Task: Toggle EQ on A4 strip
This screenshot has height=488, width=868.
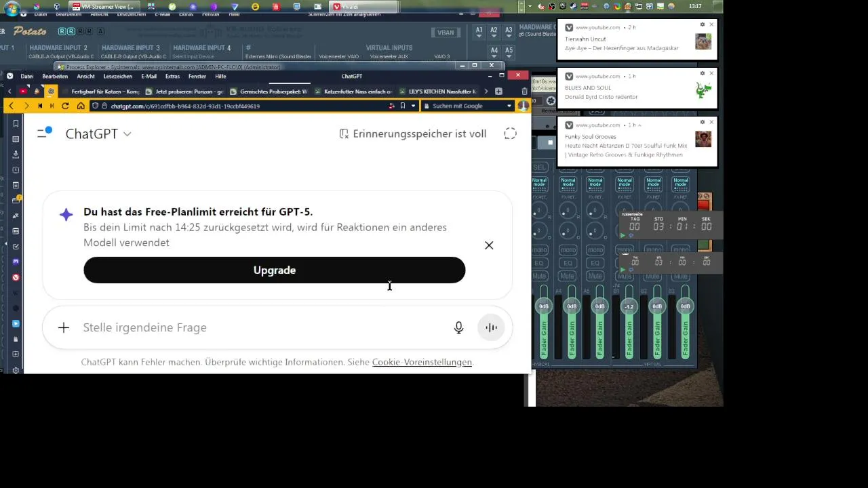Action: click(x=568, y=263)
